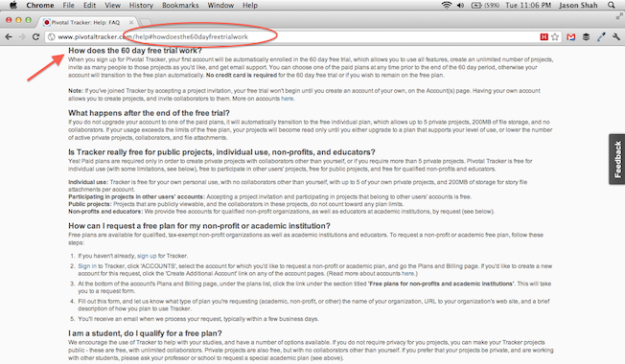Image resolution: width=625 pixels, height=364 pixels.
Task: Open the Gmail extension icon
Action: 571,36
